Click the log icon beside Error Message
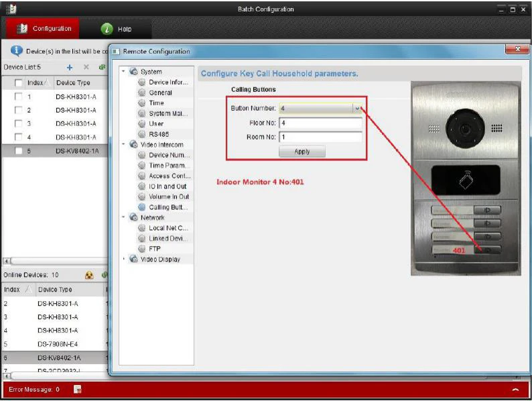 coord(77,389)
